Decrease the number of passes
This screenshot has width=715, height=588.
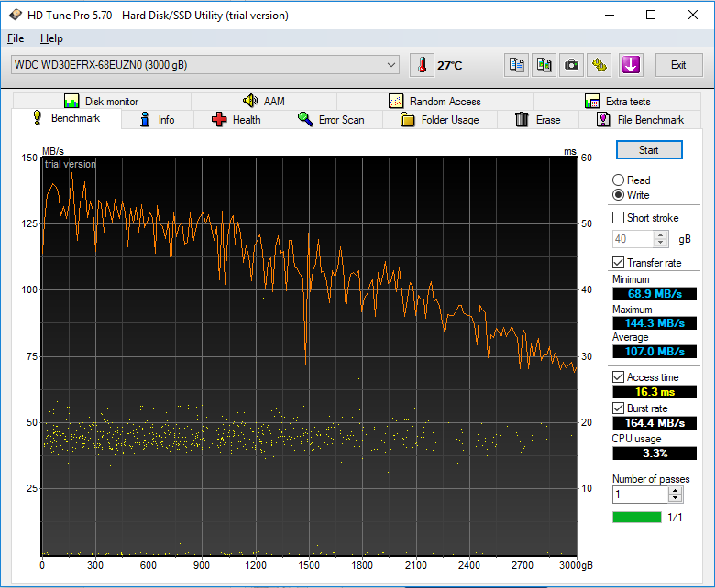tap(676, 498)
